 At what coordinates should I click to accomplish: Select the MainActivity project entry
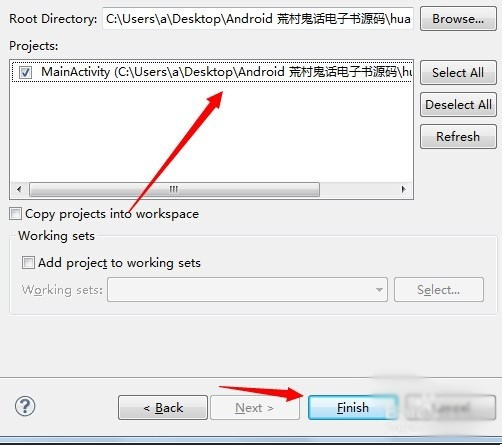click(x=212, y=72)
